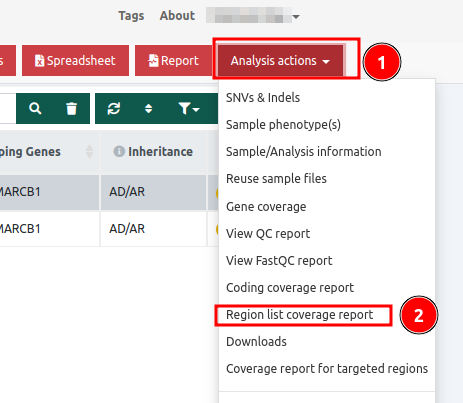Select Coverage report for targeted regions
The image size is (463, 403).
[x=327, y=369]
